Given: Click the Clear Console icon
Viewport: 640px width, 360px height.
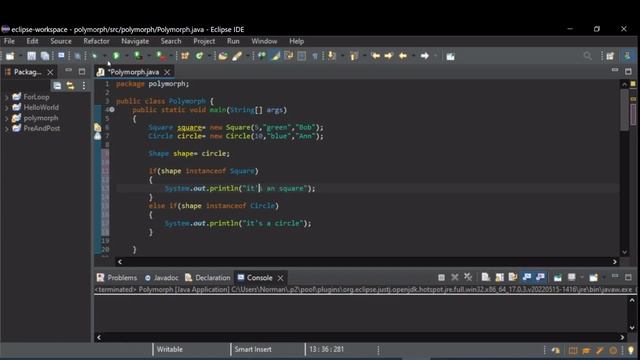Looking at the screenshot, I should (x=485, y=278).
